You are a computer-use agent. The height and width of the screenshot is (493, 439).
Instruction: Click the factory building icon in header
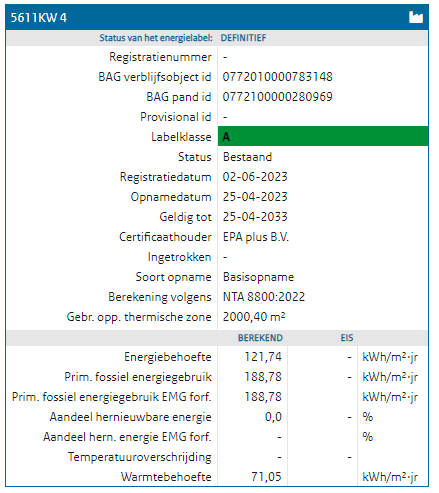[x=416, y=17]
